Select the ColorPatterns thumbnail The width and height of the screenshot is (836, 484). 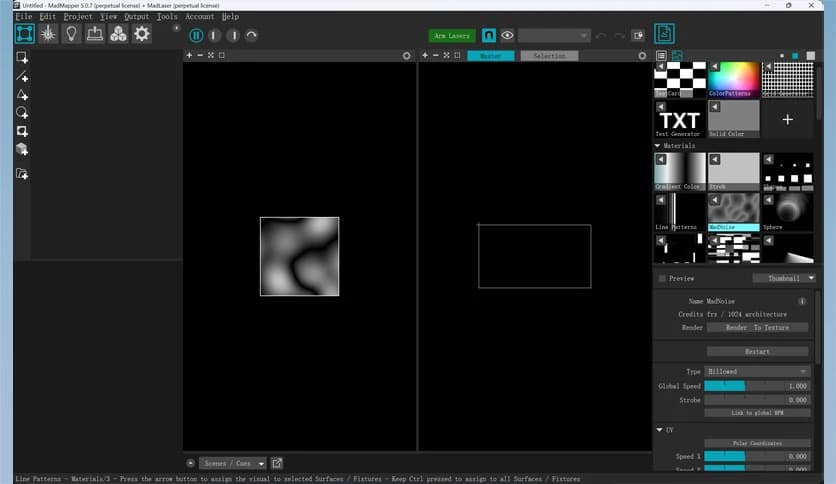[734, 79]
